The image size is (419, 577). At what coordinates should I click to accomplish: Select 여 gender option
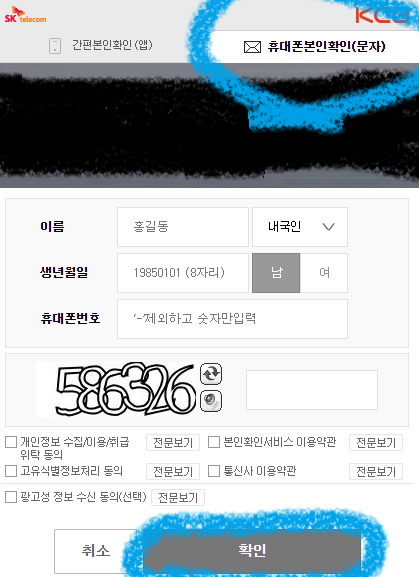point(324,273)
